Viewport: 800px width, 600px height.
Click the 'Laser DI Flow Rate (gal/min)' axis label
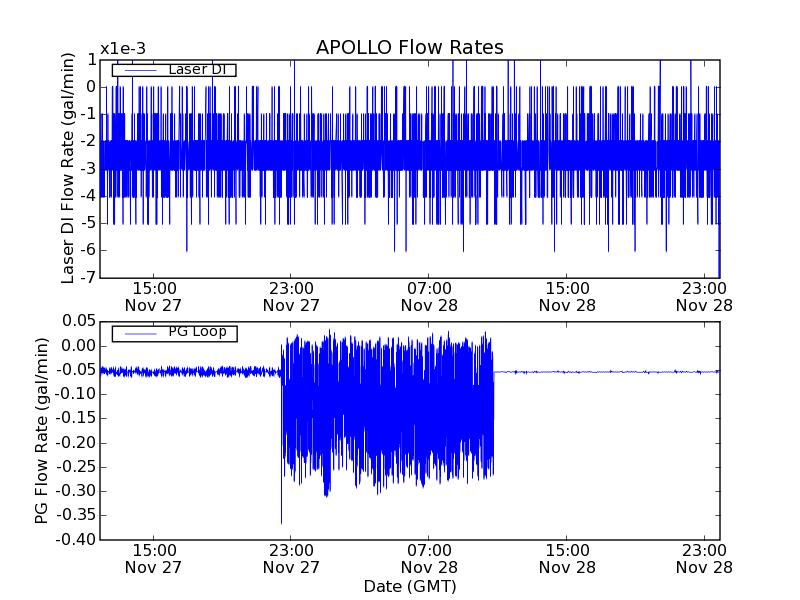(68, 168)
